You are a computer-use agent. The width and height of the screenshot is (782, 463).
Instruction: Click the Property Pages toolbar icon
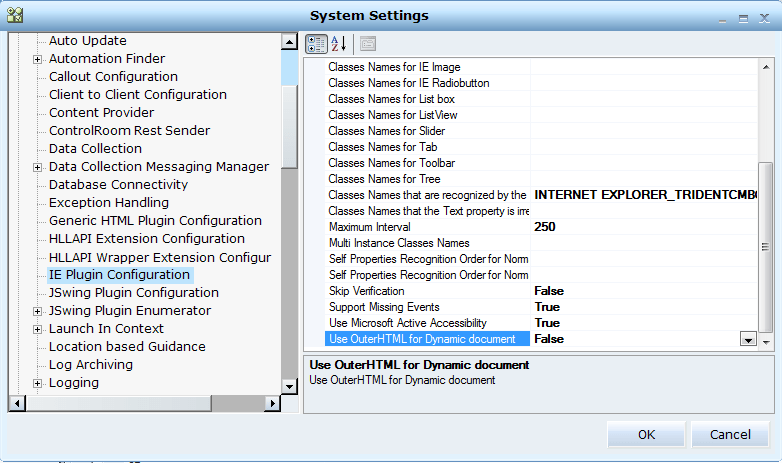pyautogui.click(x=367, y=43)
